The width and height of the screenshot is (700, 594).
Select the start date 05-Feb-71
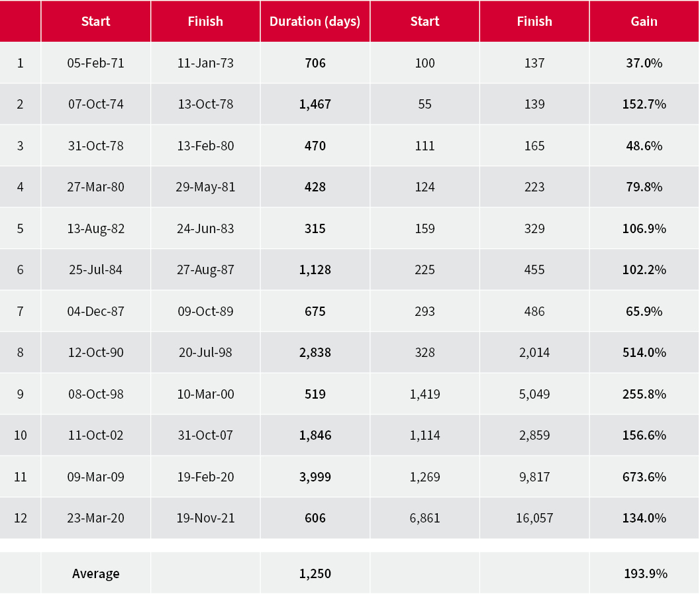(95, 63)
